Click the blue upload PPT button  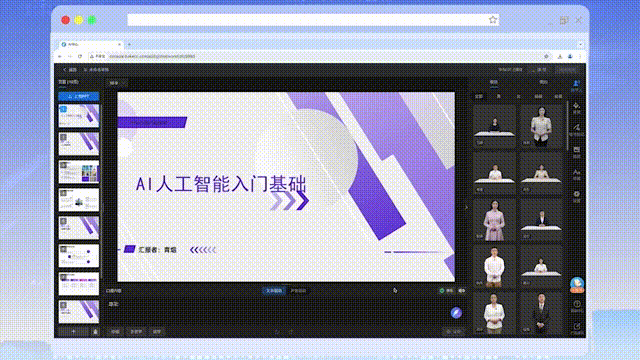(x=79, y=96)
